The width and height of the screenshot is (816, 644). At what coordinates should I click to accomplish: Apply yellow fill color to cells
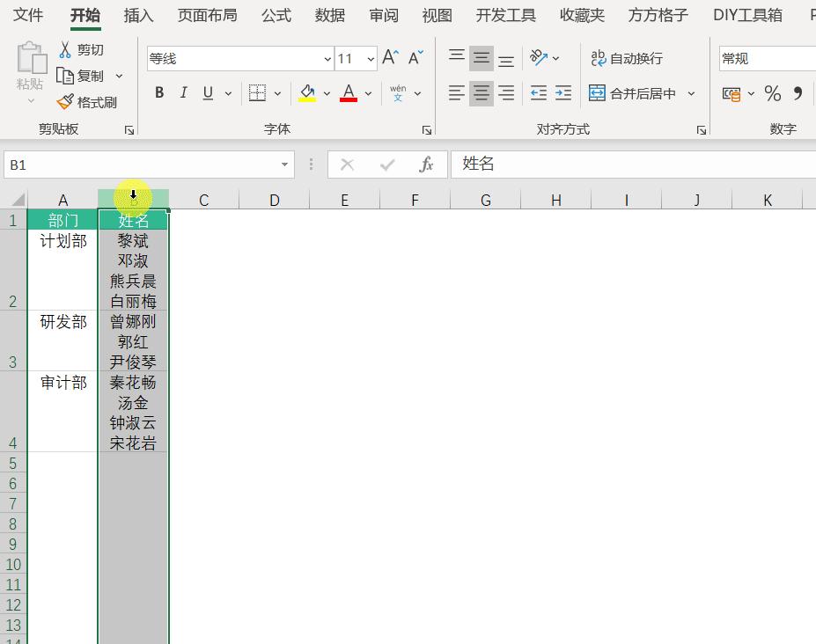pos(308,92)
